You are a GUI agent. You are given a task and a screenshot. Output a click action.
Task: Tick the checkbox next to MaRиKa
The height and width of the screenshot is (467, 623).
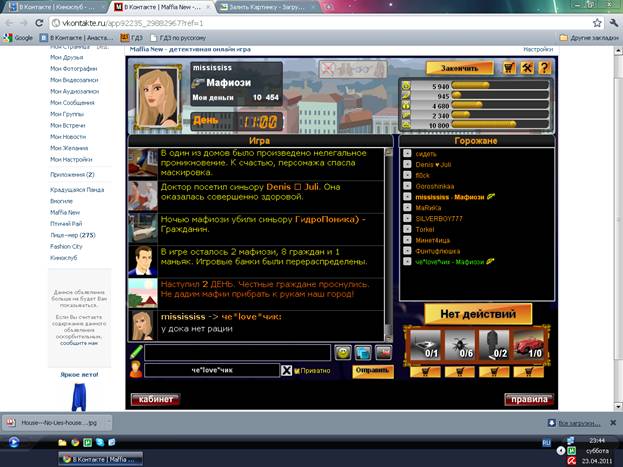407,207
